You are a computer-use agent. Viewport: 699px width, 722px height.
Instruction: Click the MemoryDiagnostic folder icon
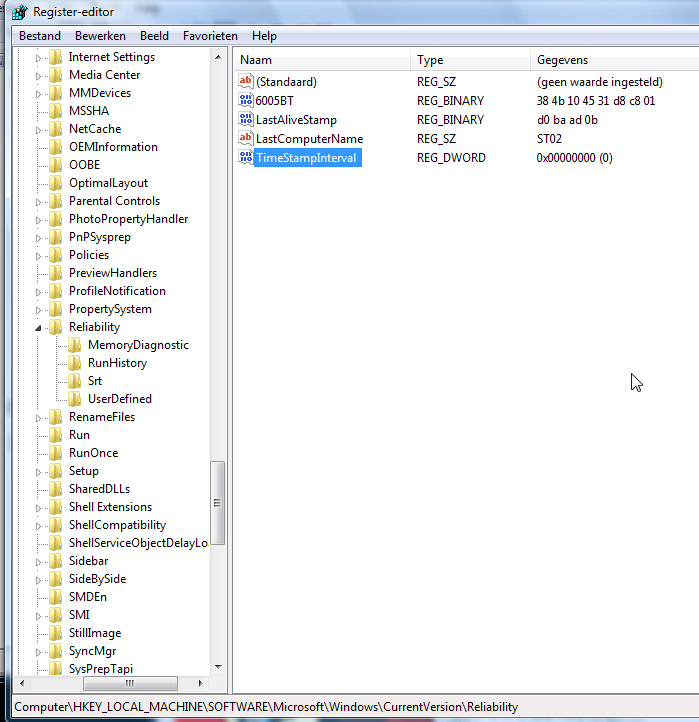click(75, 345)
